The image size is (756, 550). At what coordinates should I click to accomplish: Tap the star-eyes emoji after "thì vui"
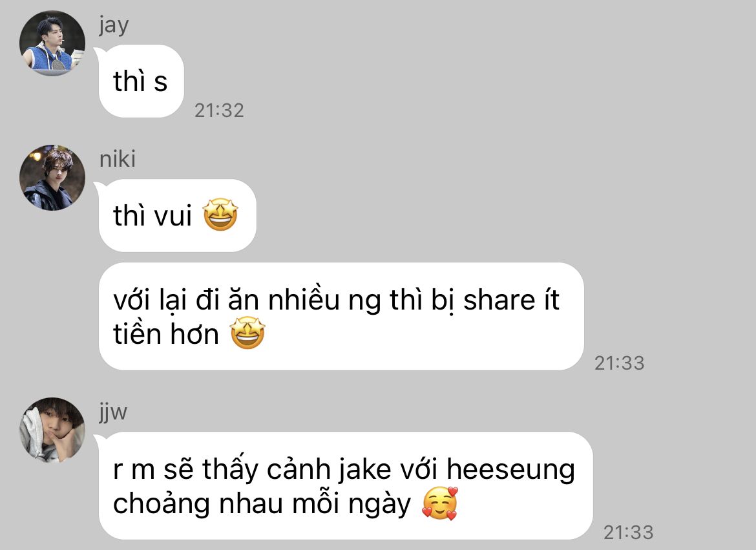(x=220, y=215)
